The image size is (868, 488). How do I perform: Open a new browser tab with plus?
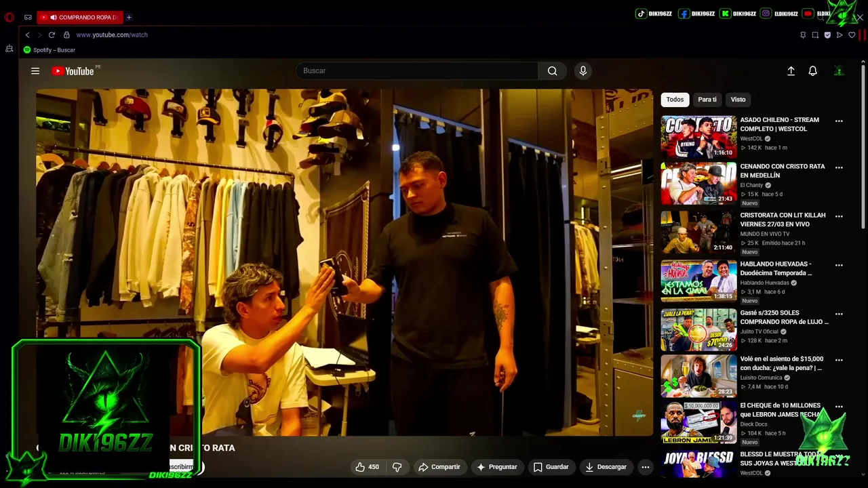coord(129,18)
